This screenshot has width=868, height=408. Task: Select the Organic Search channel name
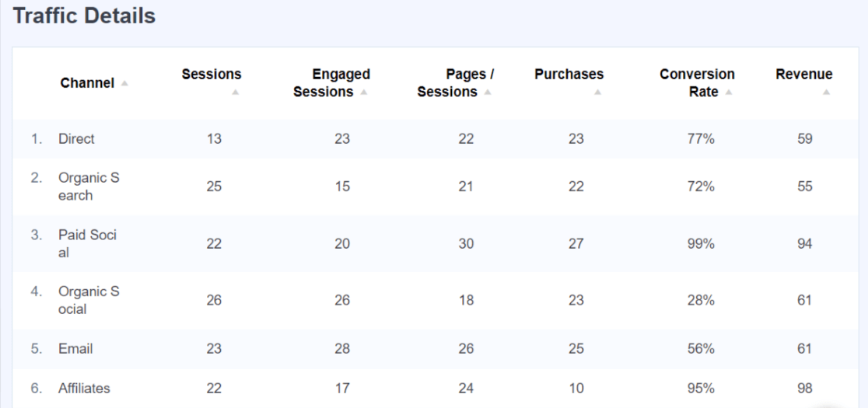tap(89, 187)
